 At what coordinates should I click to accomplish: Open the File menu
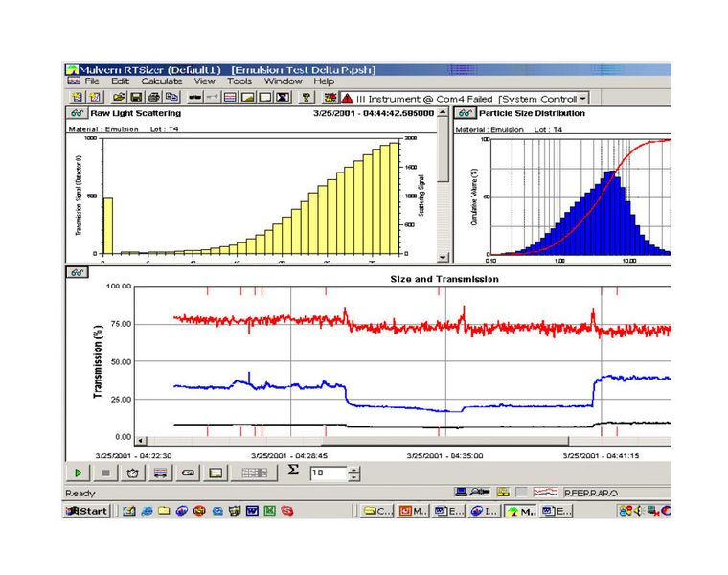pos(91,81)
